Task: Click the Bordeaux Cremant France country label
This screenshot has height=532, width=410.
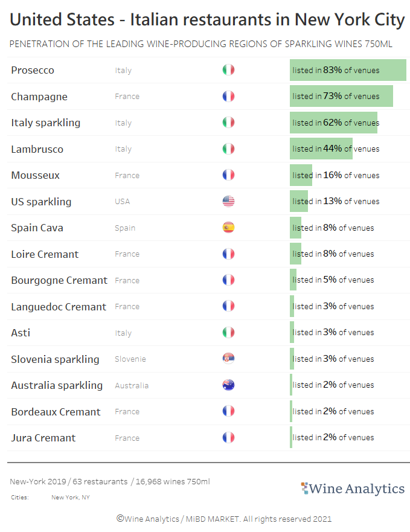Action: (127, 412)
